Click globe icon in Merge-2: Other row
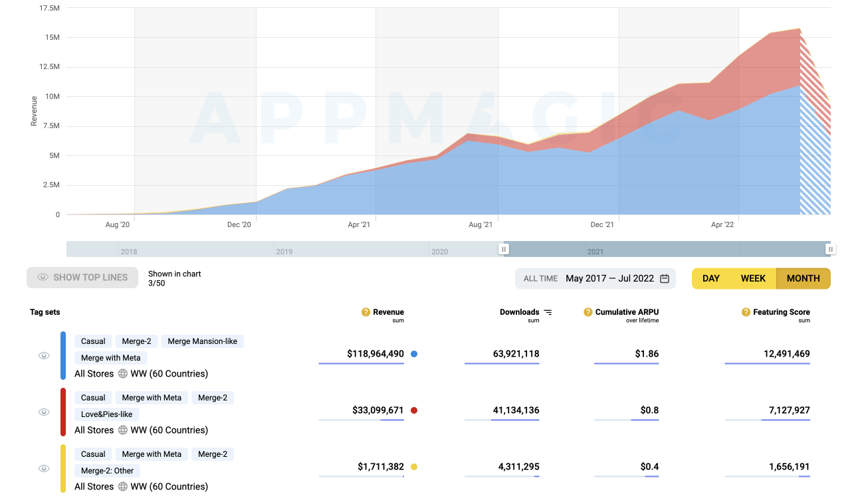This screenshot has width=858, height=504. [123, 487]
